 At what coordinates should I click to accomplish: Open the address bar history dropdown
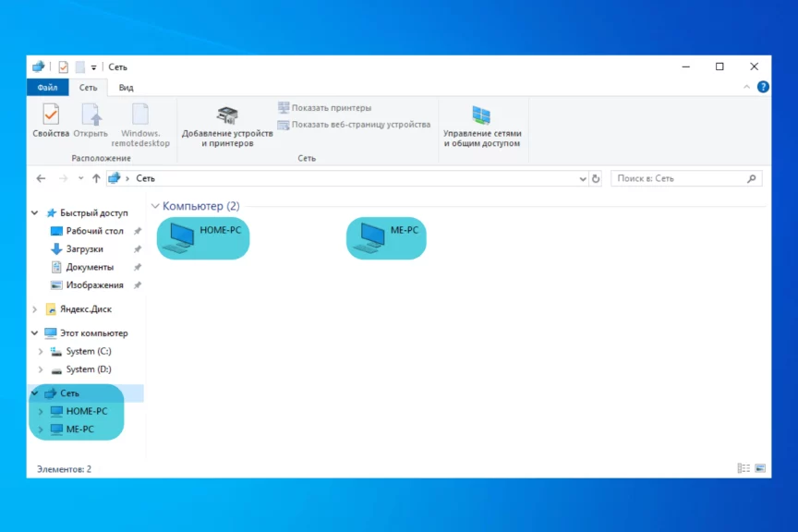click(x=582, y=178)
